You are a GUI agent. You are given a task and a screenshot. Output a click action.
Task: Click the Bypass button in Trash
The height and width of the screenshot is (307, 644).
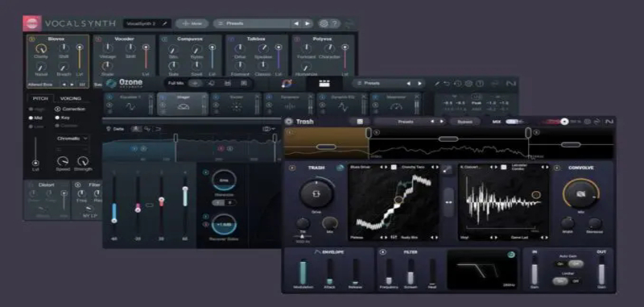coord(465,122)
